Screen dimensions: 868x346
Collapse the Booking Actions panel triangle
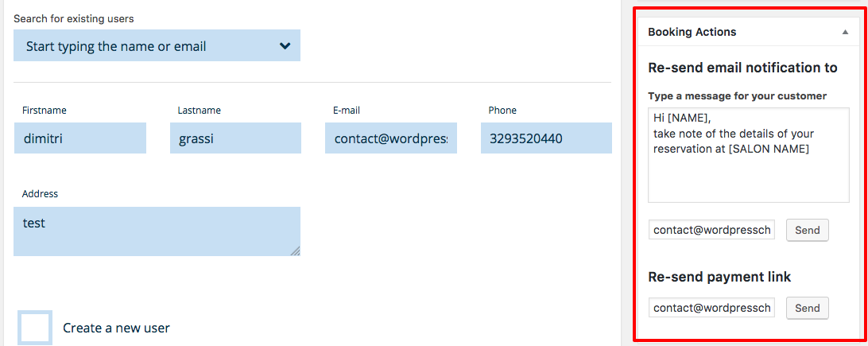click(845, 33)
